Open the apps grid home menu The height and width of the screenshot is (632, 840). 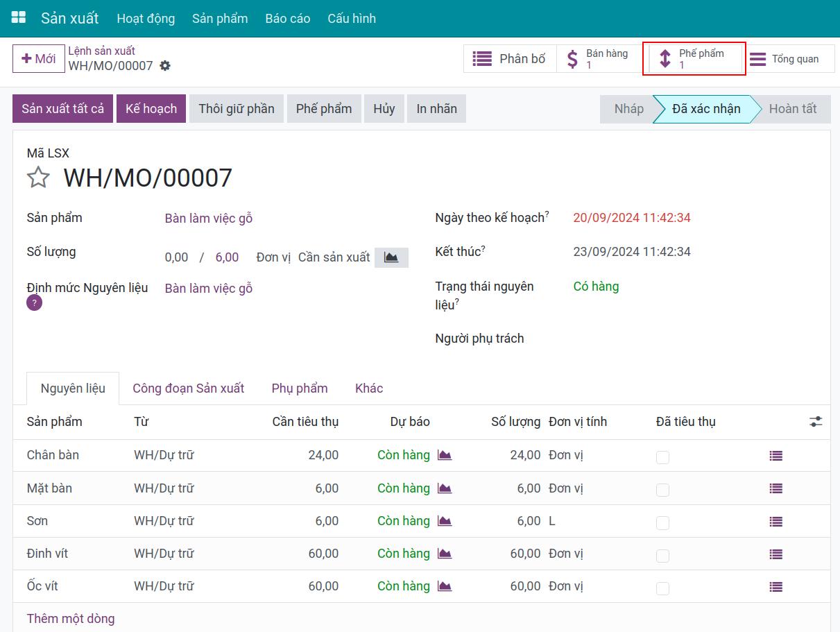[19, 18]
